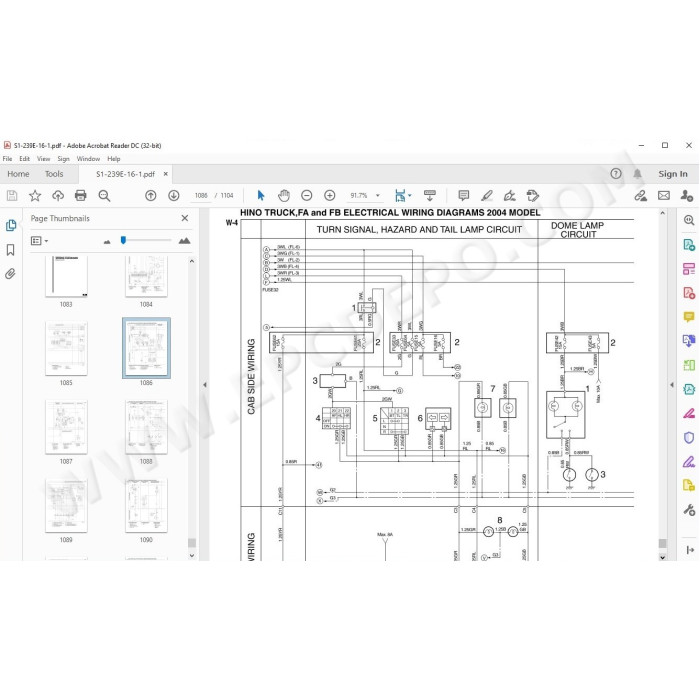Screen dimensions: 700x700
Task: Collapse the left navigation pane
Action: pos(205,384)
